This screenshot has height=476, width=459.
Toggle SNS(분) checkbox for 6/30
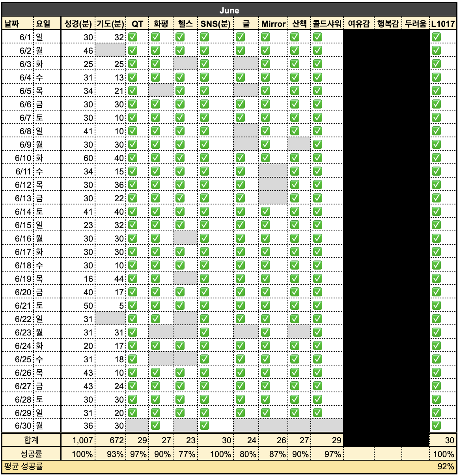point(204,425)
